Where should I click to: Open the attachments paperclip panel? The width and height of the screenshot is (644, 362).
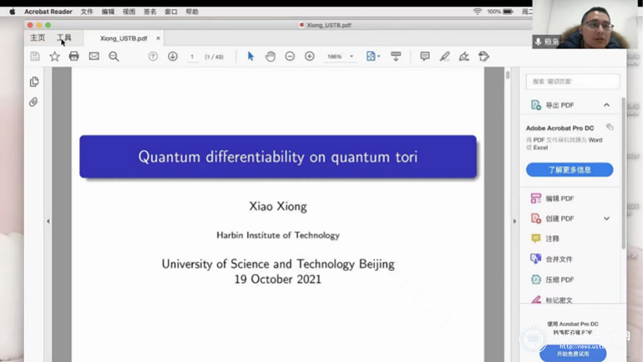(34, 102)
